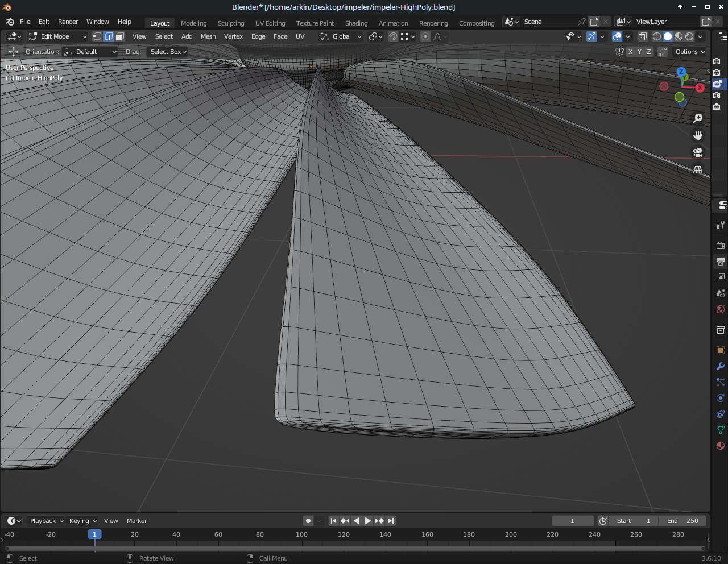This screenshot has height=564, width=728.
Task: Open the World properties tab
Action: (720, 309)
